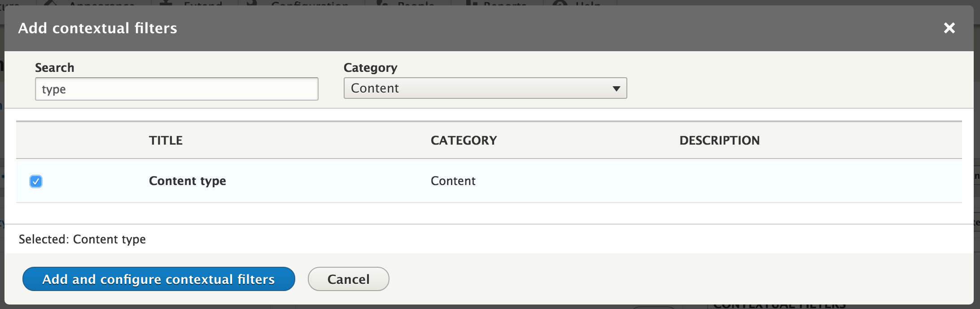Close the Add contextual filters dialog

pos(949,28)
